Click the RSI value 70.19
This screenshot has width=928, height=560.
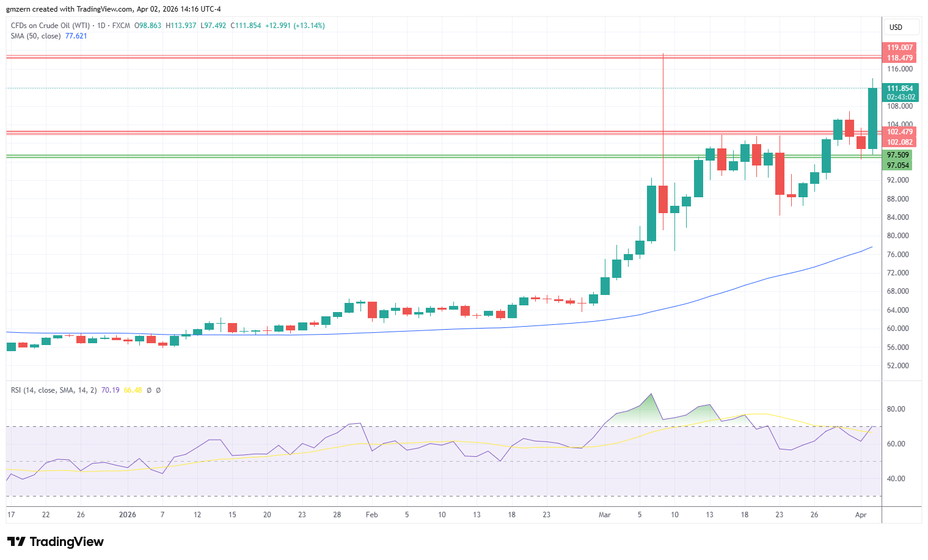tap(111, 390)
